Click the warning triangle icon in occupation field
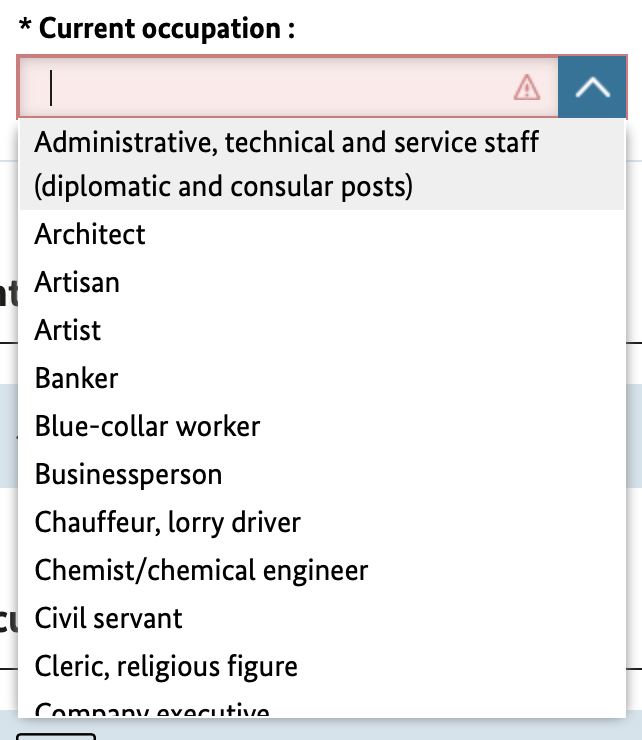The height and width of the screenshot is (740, 642). [526, 88]
